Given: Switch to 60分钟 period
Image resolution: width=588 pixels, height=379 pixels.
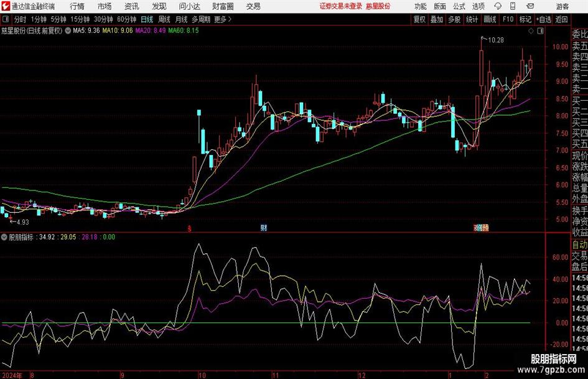Looking at the screenshot, I should (x=126, y=19).
